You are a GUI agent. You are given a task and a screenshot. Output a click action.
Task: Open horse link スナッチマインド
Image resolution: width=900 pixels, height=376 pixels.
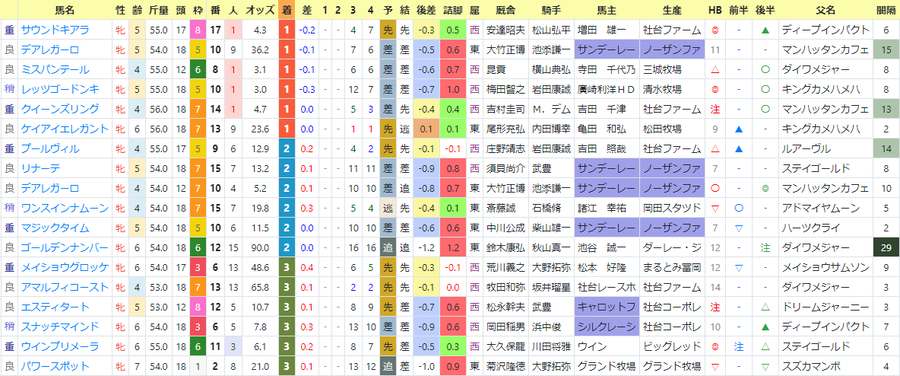(x=60, y=327)
